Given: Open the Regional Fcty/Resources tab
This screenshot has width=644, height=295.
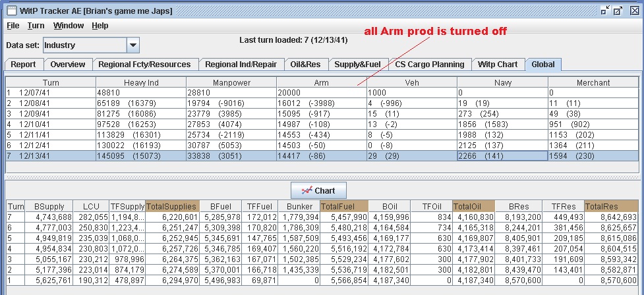Looking at the screenshot, I should coord(144,65).
